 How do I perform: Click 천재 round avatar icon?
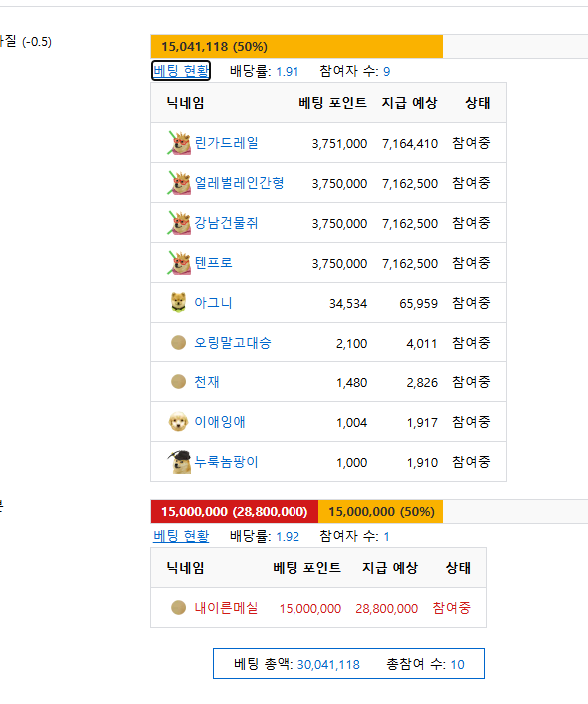pos(178,382)
